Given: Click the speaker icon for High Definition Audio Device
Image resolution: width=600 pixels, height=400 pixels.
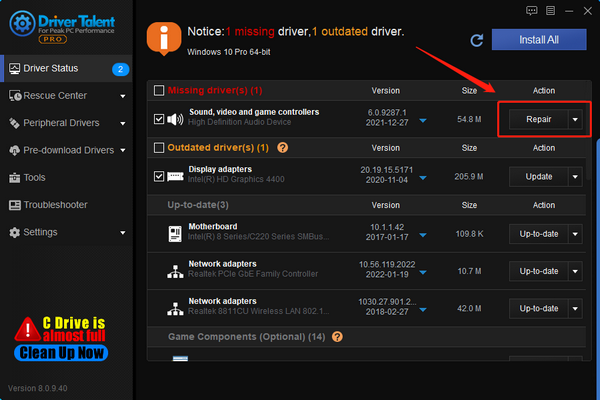Looking at the screenshot, I should pos(175,119).
